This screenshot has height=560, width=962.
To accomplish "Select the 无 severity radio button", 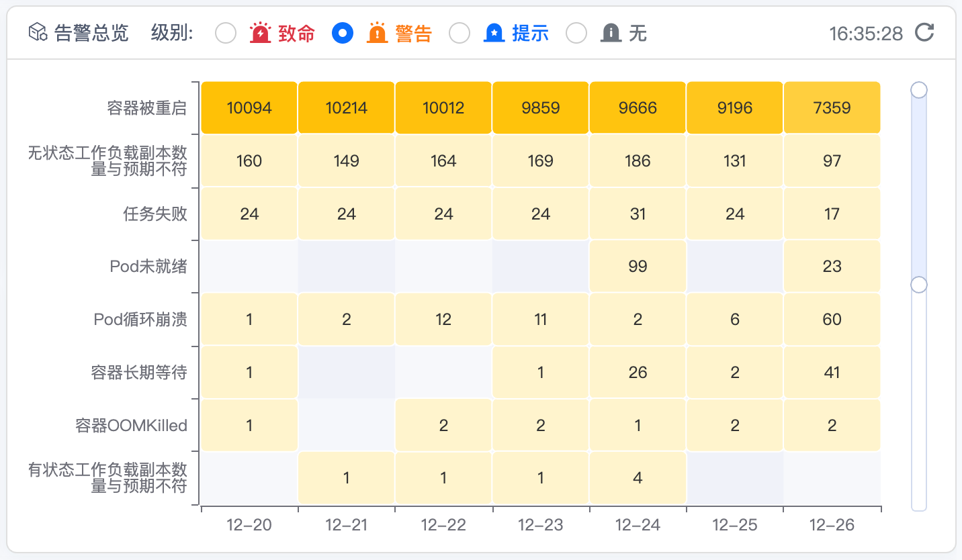I will (x=576, y=33).
